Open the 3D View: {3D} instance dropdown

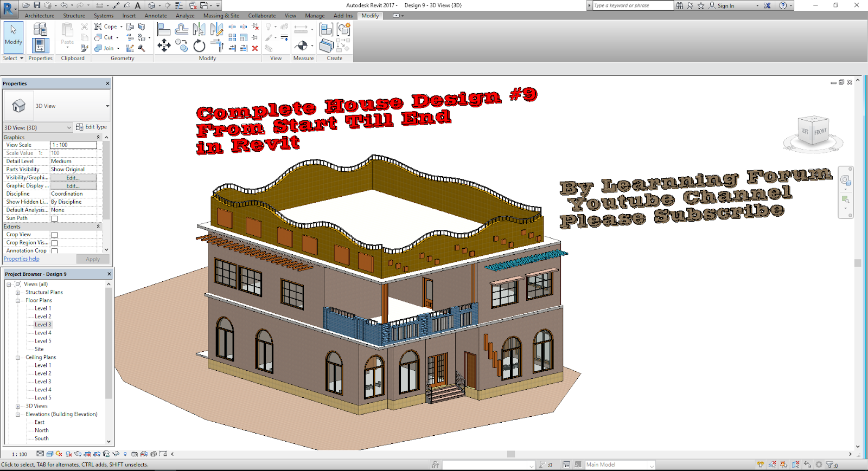69,127
